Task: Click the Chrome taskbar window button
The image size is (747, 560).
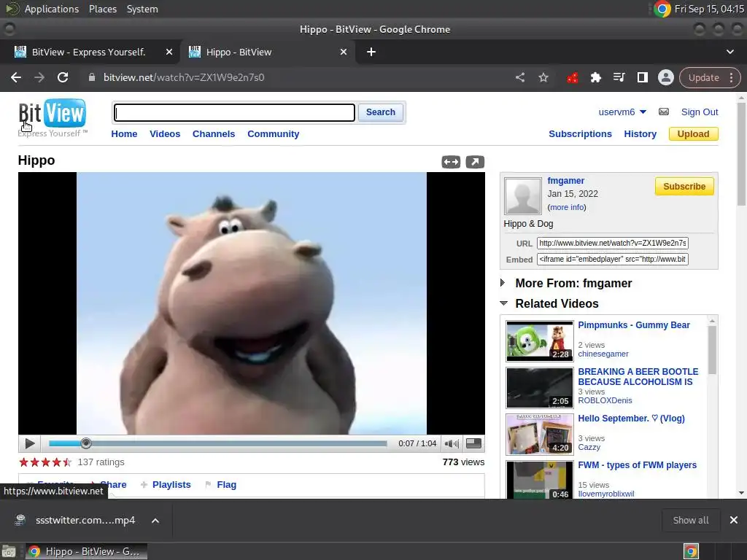Action: (86, 551)
